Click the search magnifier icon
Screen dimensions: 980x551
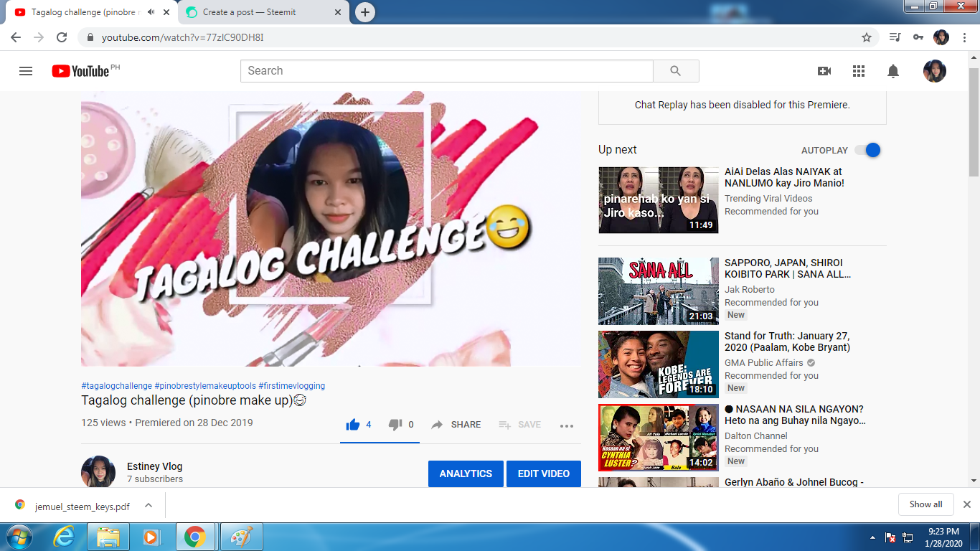675,70
